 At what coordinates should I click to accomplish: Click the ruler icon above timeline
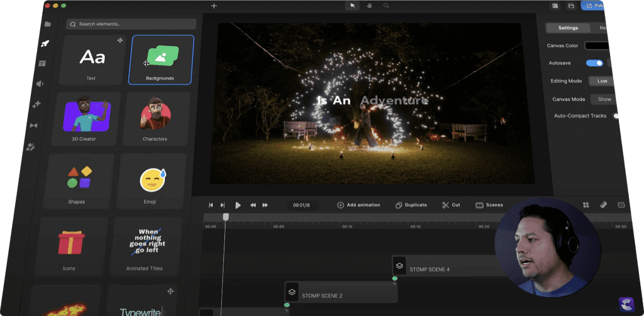tap(603, 205)
